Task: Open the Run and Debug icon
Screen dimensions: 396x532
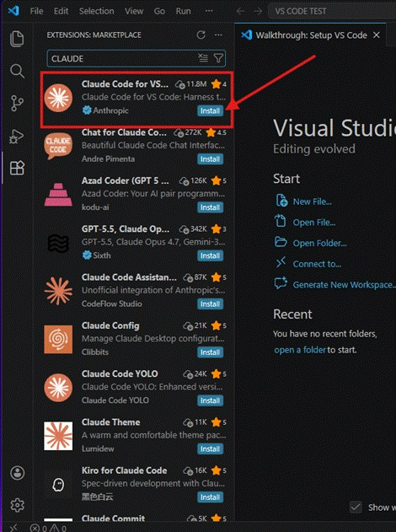Action: (x=17, y=137)
